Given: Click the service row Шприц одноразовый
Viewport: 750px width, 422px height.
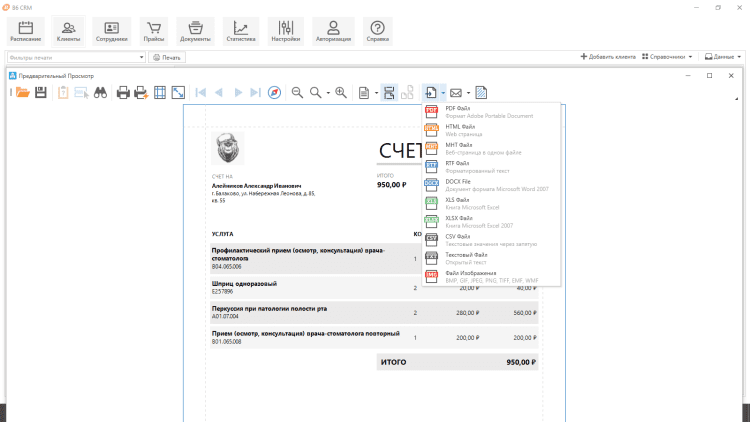Looking at the screenshot, I should point(374,288).
